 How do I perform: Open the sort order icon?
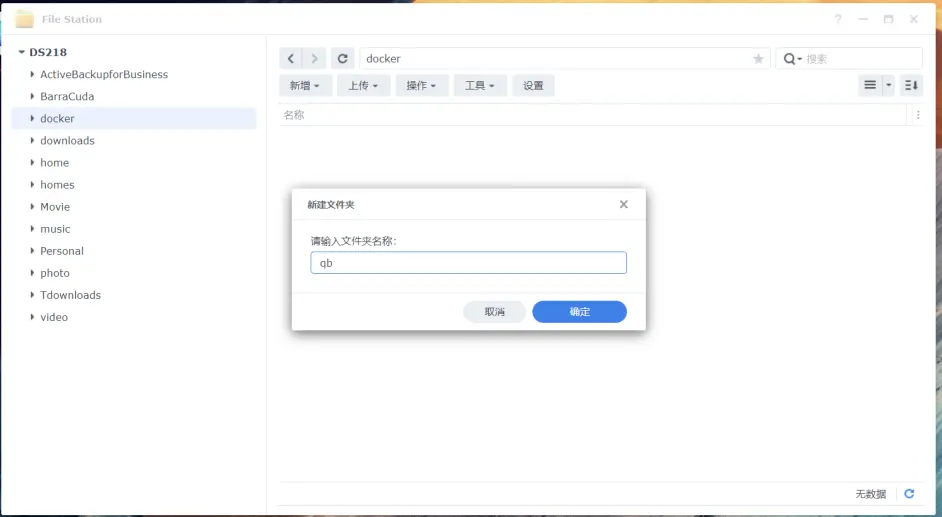tap(911, 85)
